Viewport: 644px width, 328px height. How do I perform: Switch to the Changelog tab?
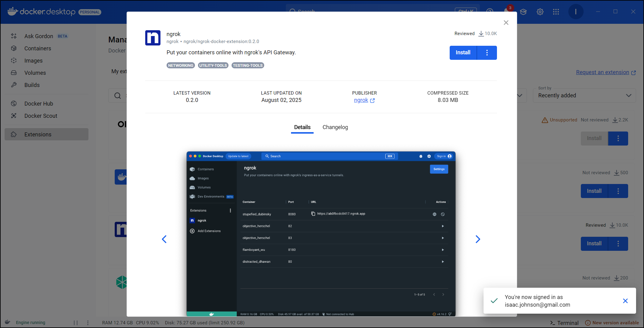click(x=335, y=127)
